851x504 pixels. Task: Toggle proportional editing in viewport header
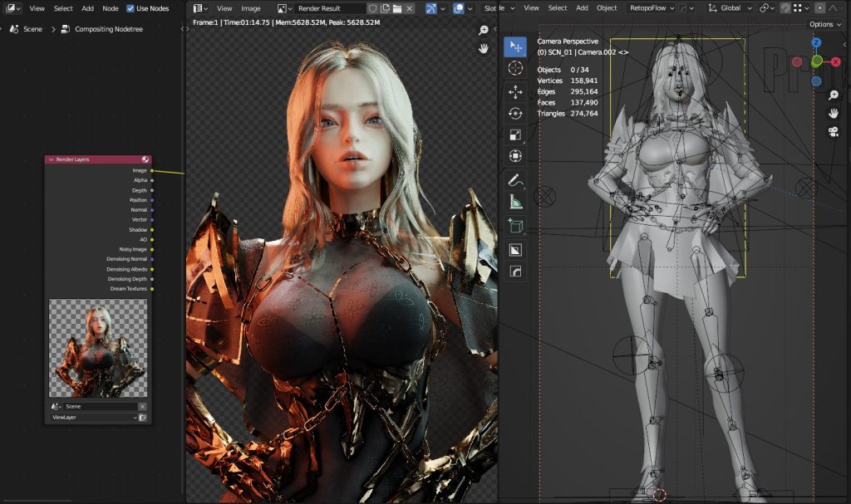821,8
